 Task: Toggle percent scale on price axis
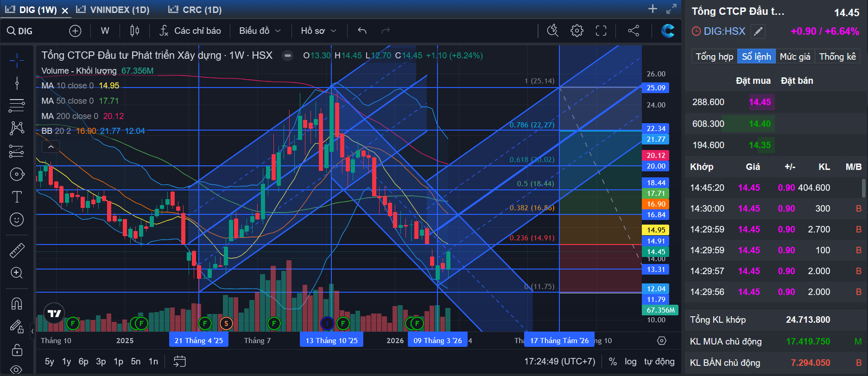(x=613, y=362)
